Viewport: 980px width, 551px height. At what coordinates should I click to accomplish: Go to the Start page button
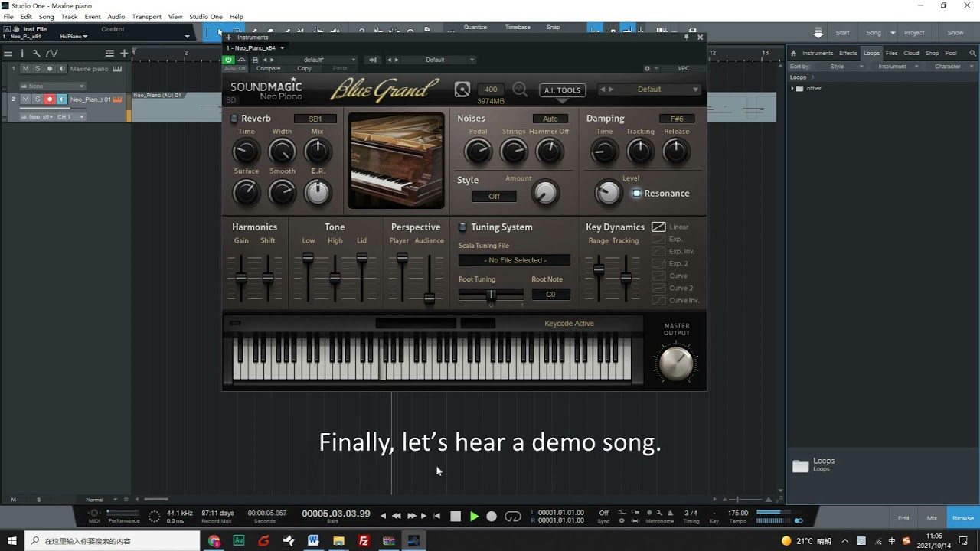[842, 33]
